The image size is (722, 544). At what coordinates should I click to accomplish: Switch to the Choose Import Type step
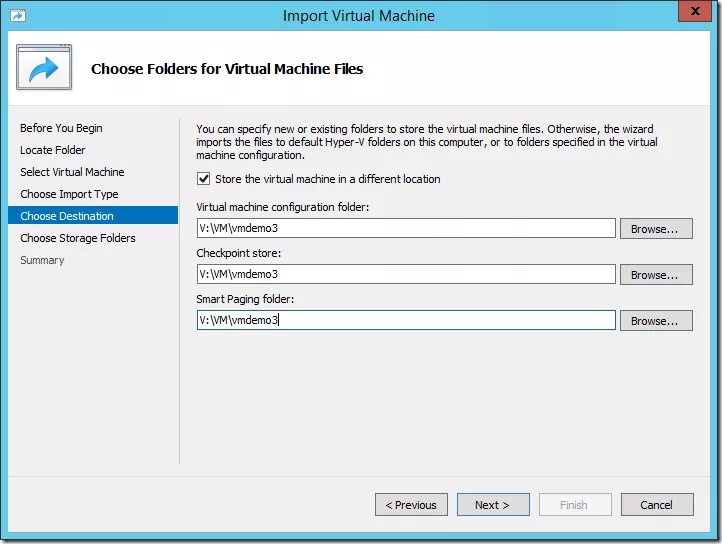(x=69, y=194)
